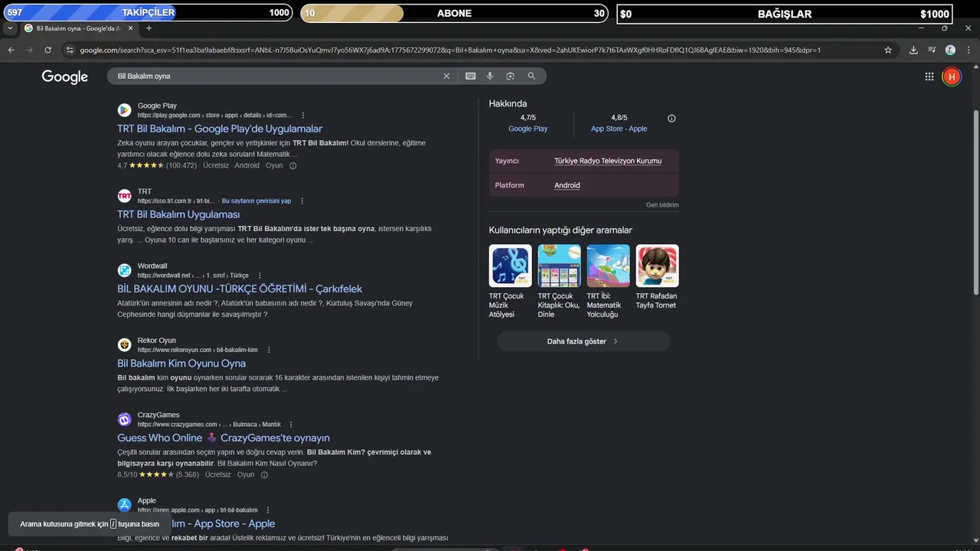Reload the page

pyautogui.click(x=47, y=50)
